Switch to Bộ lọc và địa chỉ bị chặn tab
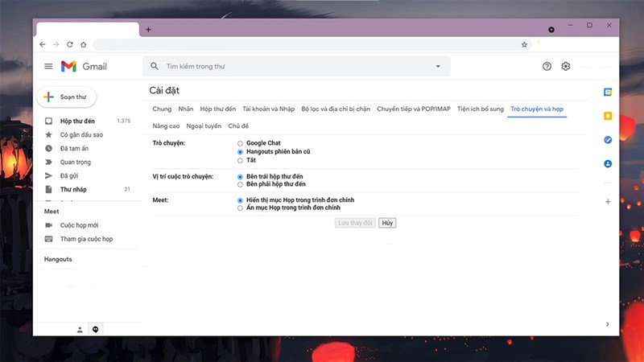644x362 pixels. (336, 109)
